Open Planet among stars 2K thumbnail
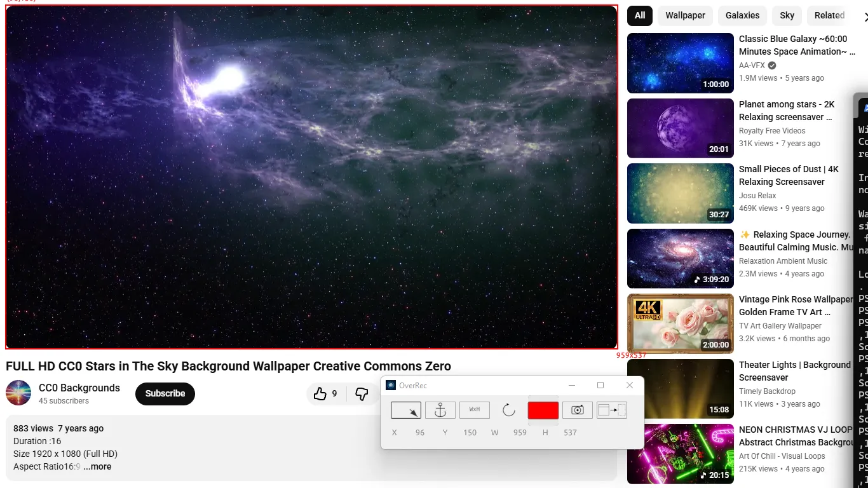 coord(681,128)
